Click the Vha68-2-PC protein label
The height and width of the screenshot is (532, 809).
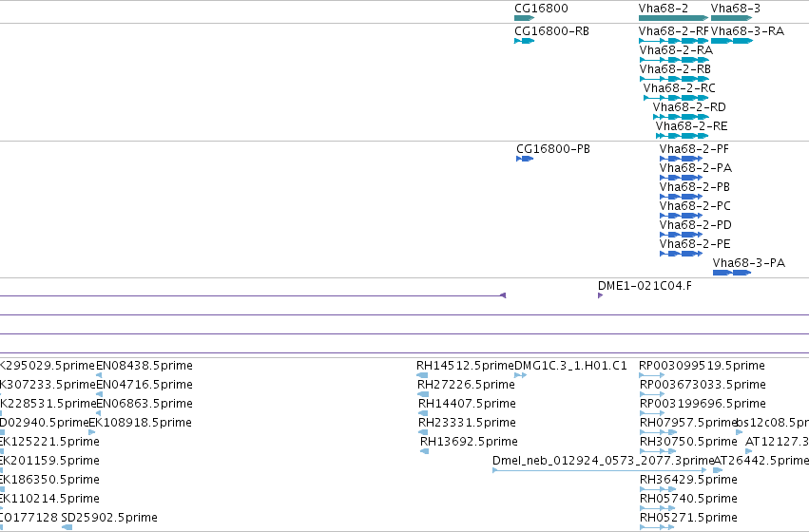pyautogui.click(x=695, y=206)
